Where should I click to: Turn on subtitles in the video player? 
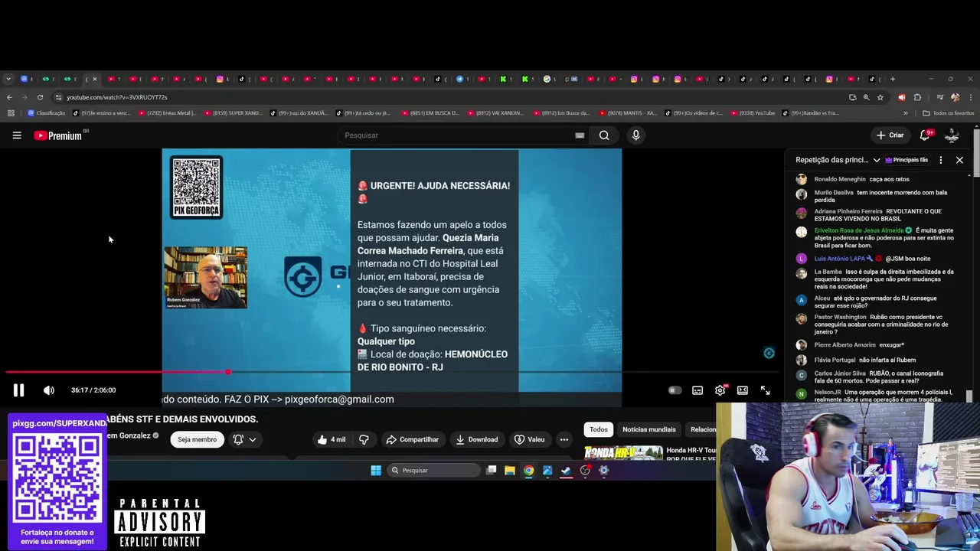click(x=697, y=390)
